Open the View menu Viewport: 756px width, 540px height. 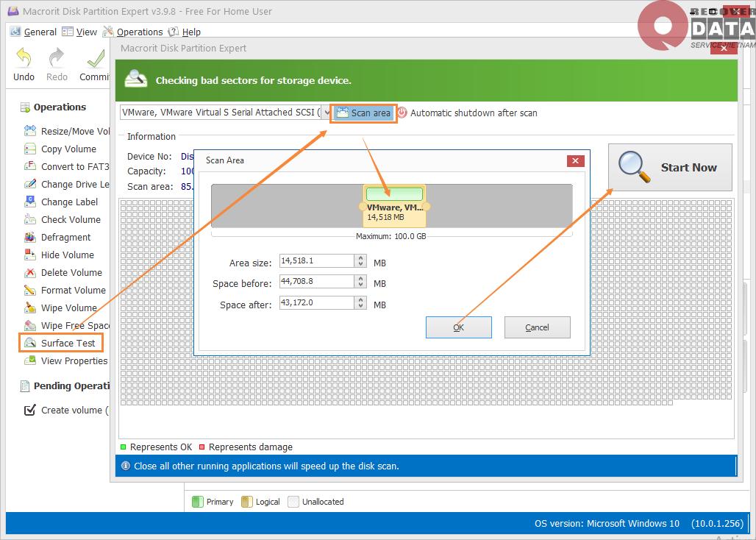[x=79, y=32]
